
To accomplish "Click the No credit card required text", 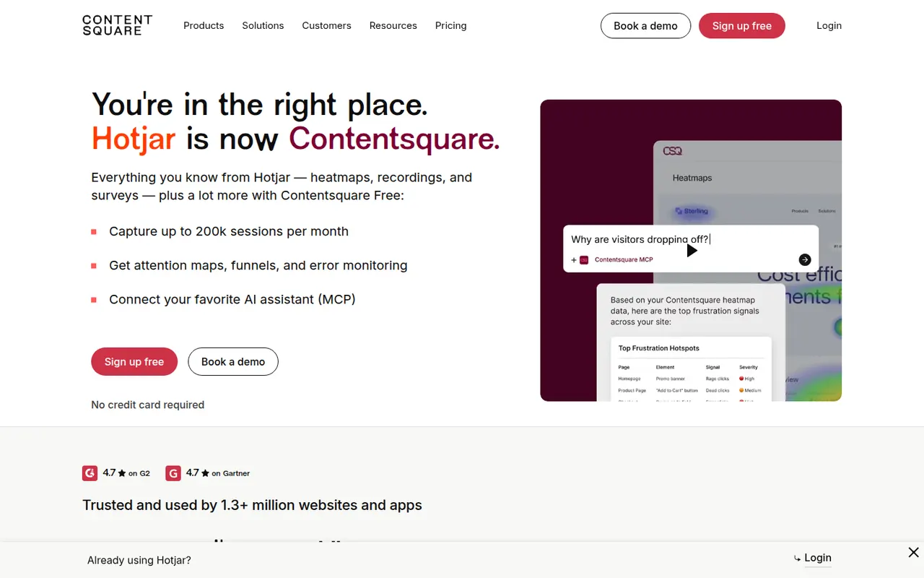I will [148, 405].
